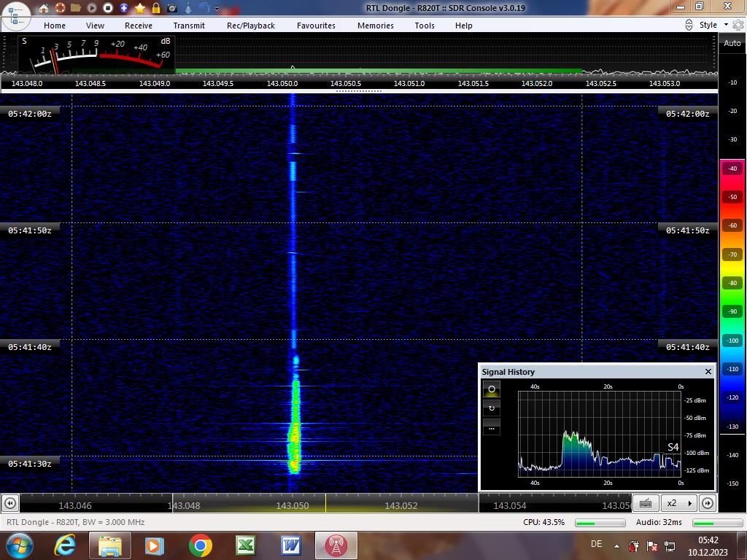Toggle the padlock lock icon
This screenshot has width=747, height=560.
point(156,8)
